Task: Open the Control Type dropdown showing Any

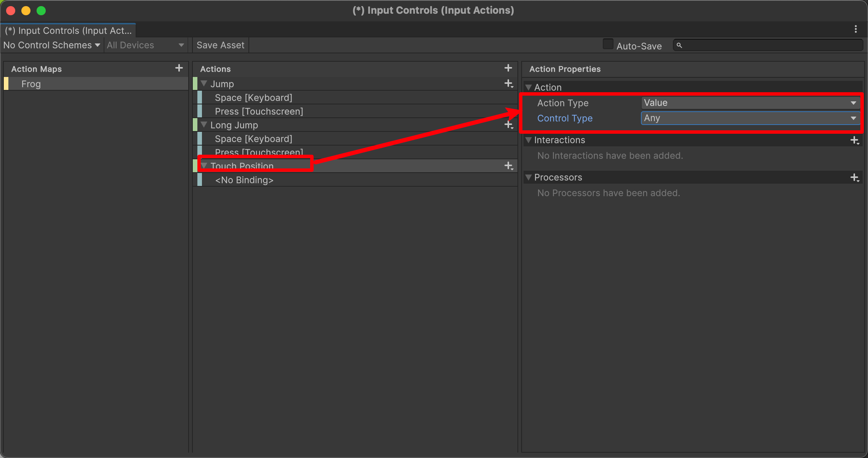Action: click(750, 118)
